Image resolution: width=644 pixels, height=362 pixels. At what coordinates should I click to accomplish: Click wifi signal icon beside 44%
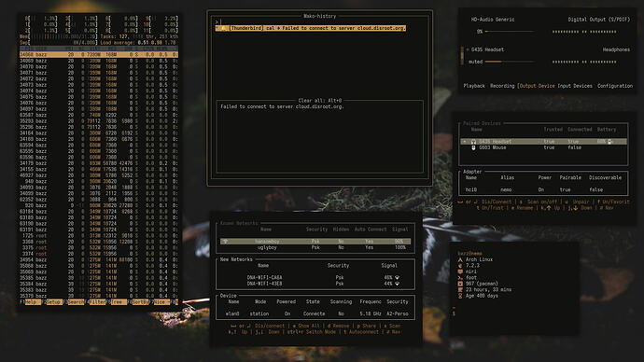click(x=398, y=284)
